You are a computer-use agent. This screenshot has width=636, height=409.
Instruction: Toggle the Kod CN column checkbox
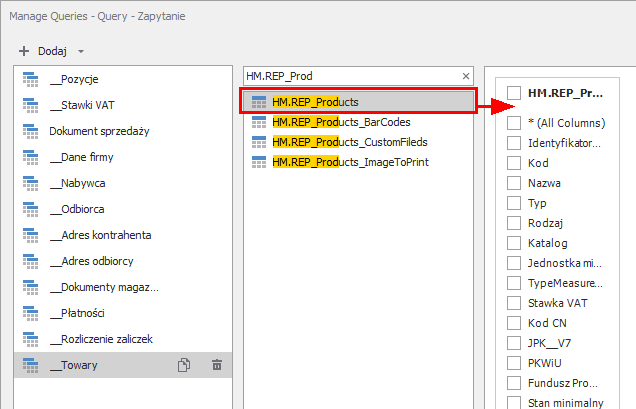[514, 323]
